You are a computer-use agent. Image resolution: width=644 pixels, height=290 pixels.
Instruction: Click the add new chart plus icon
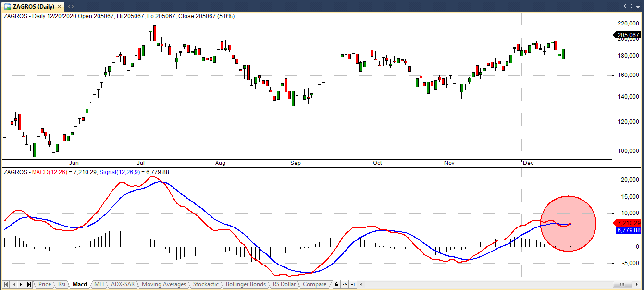click(x=71, y=6)
